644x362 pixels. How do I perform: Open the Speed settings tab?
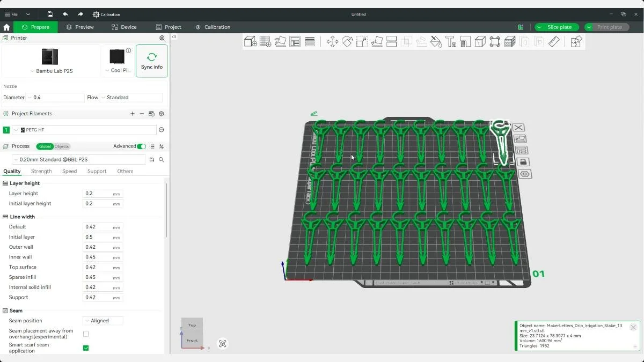pos(69,171)
